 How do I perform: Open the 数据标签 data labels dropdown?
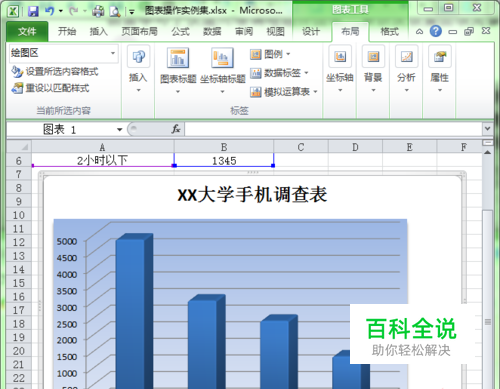tap(279, 73)
